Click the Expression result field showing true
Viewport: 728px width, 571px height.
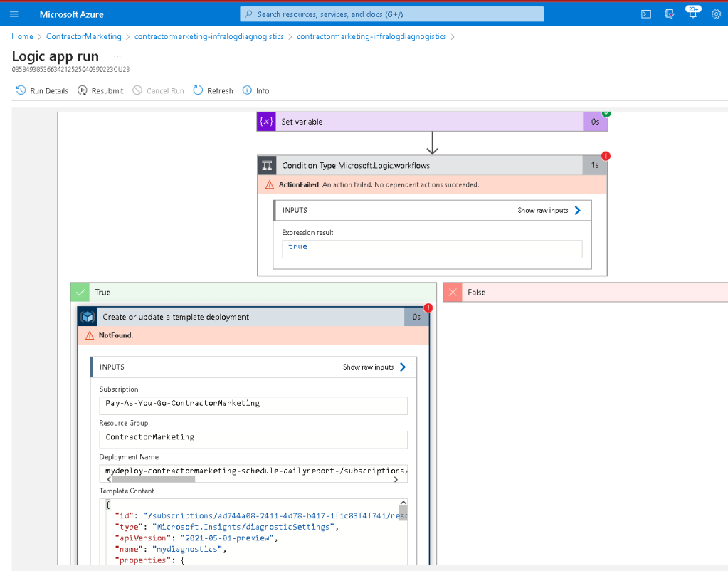point(432,249)
